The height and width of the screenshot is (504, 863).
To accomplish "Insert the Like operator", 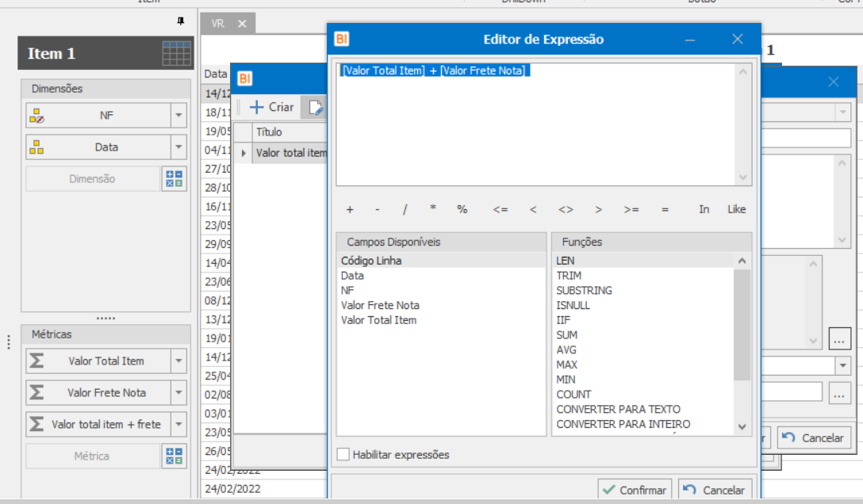I will (736, 209).
